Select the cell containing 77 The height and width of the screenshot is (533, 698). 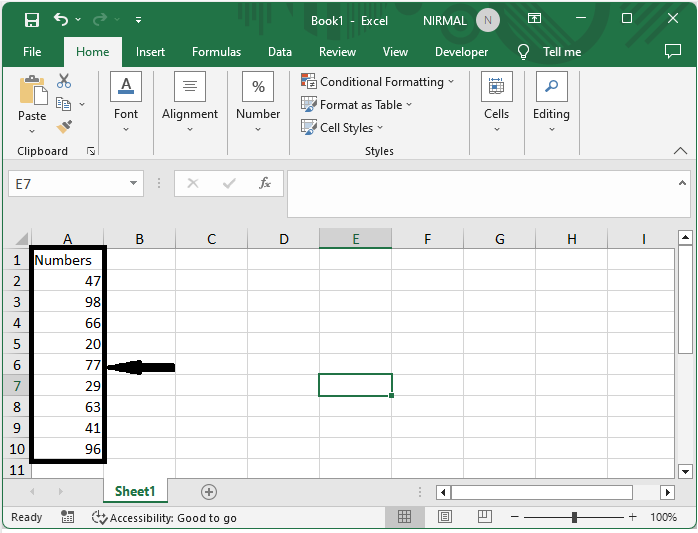pos(68,365)
